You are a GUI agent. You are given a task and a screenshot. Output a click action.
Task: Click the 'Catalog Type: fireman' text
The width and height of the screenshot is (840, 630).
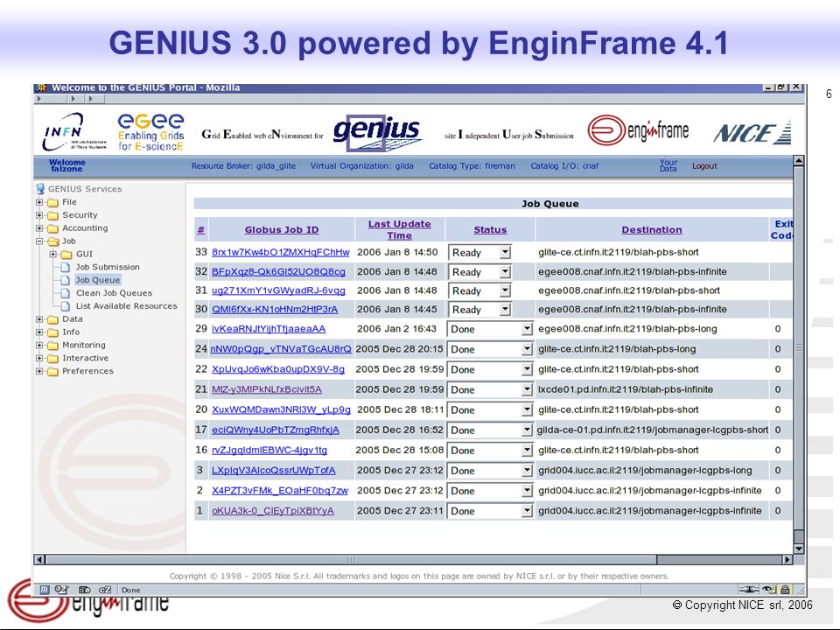pos(472,166)
